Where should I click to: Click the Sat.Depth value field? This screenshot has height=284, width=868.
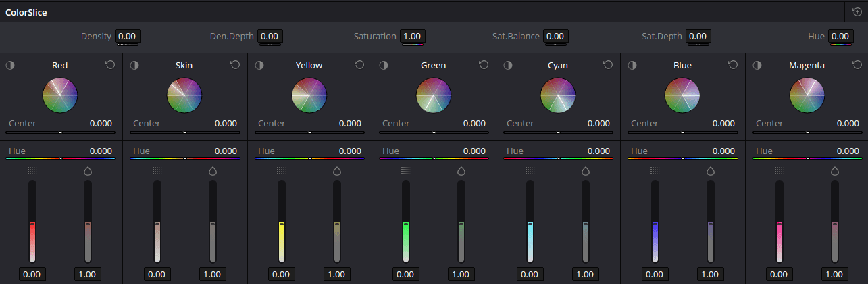click(698, 36)
